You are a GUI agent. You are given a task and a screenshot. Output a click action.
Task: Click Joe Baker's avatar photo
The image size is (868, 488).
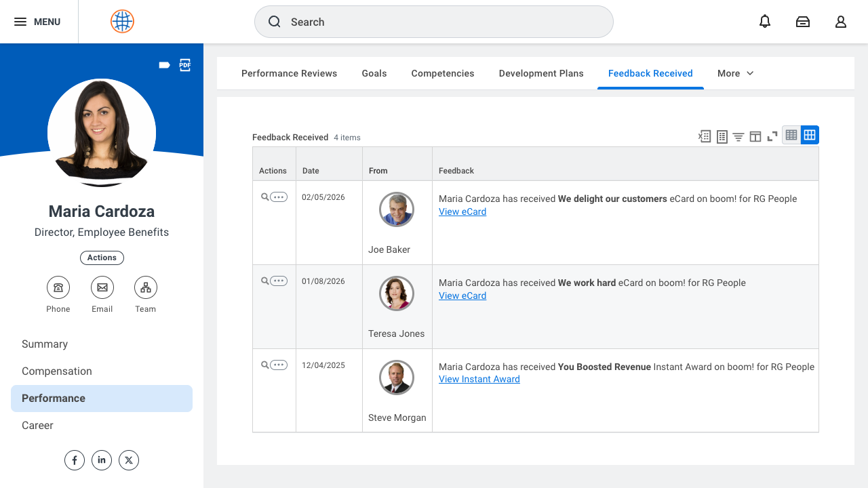tap(397, 209)
